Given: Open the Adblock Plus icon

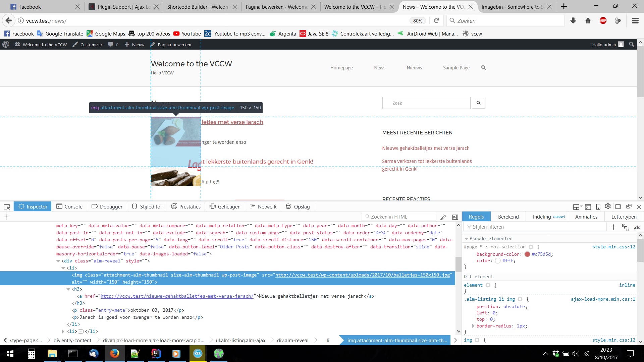Looking at the screenshot, I should point(603,21).
